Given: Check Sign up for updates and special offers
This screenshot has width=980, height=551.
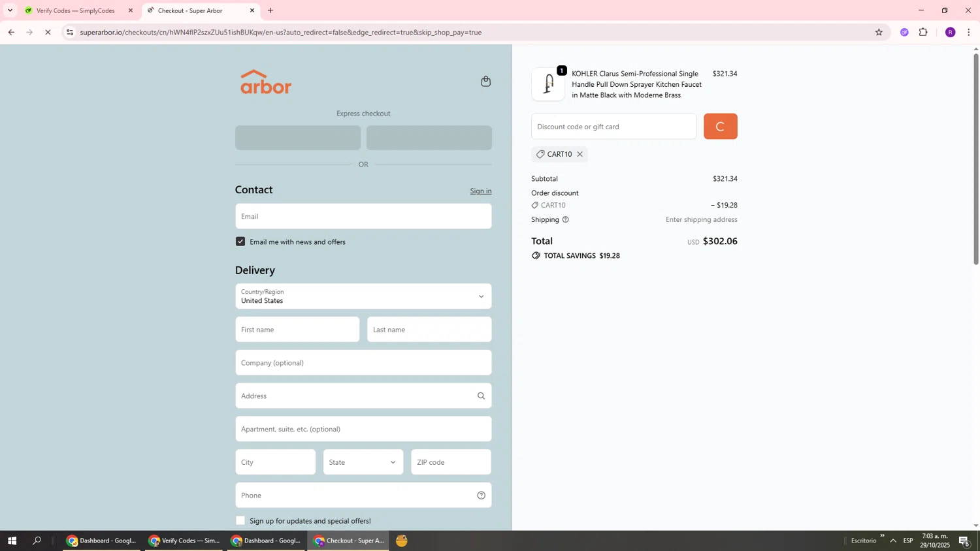Looking at the screenshot, I should click(240, 520).
